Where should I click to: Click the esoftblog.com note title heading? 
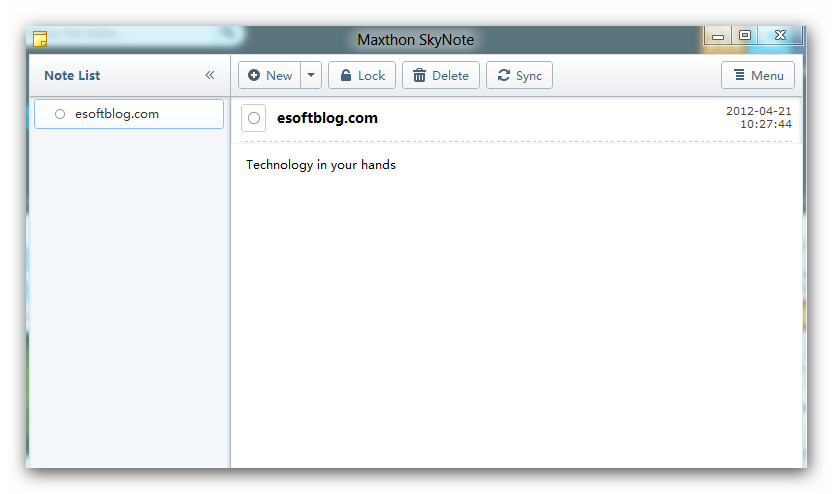click(327, 118)
